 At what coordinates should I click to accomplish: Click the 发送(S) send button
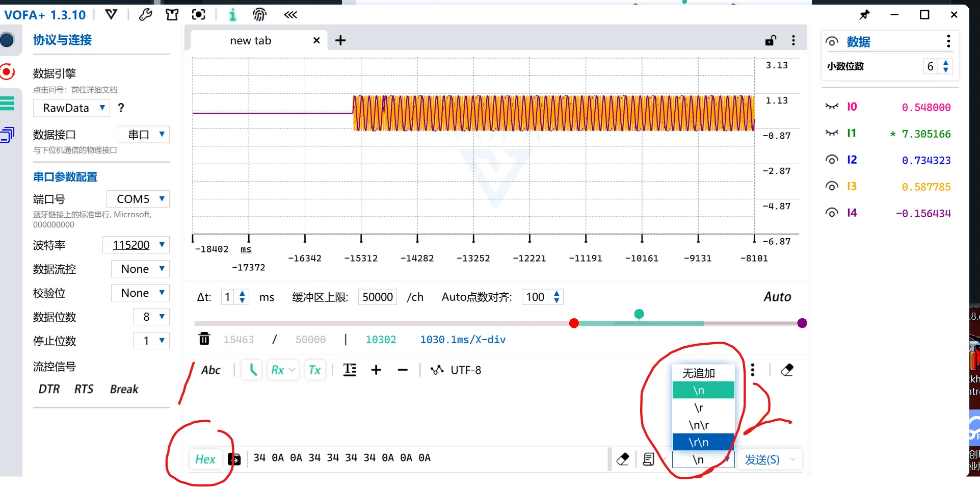click(x=762, y=459)
